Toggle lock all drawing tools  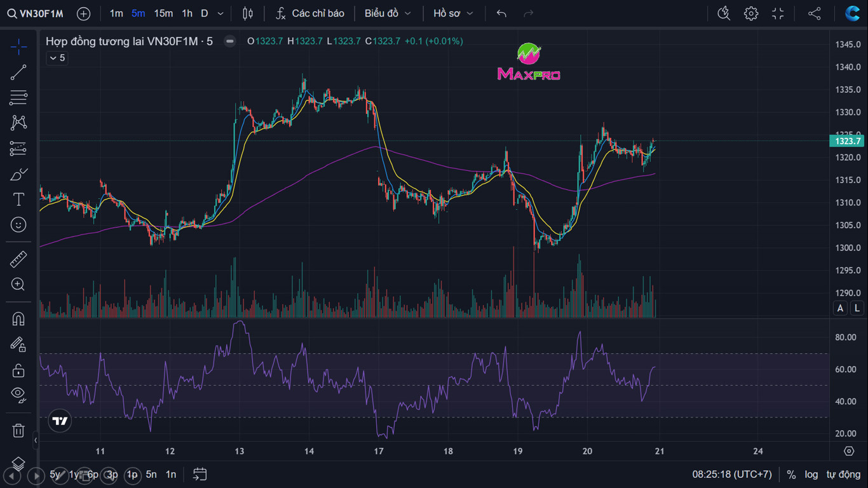coord(18,370)
